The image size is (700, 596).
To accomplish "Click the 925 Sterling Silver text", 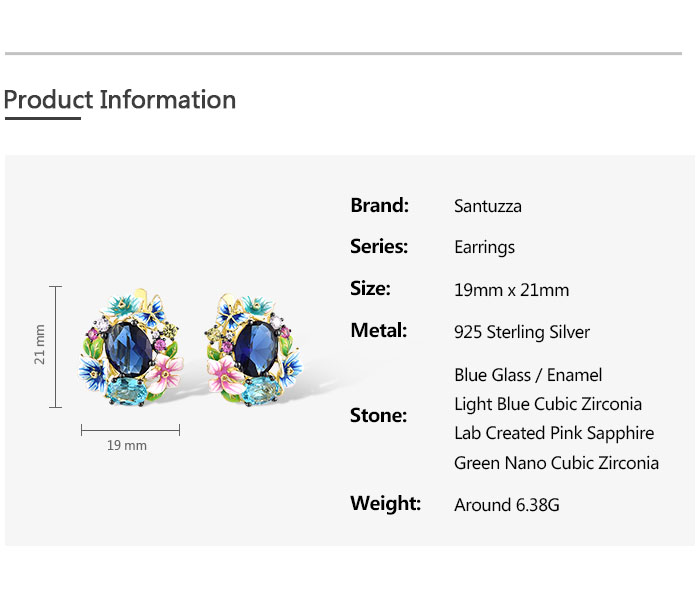I will (522, 332).
